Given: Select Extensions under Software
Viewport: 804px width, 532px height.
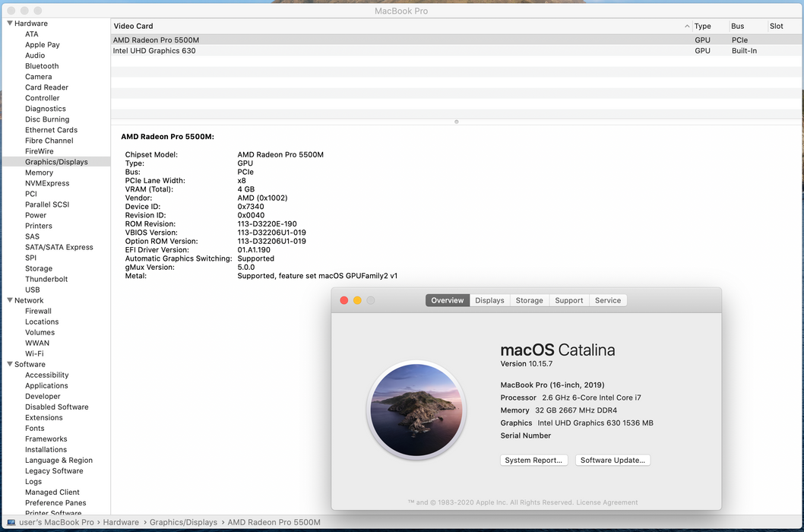Looking at the screenshot, I should (x=44, y=417).
